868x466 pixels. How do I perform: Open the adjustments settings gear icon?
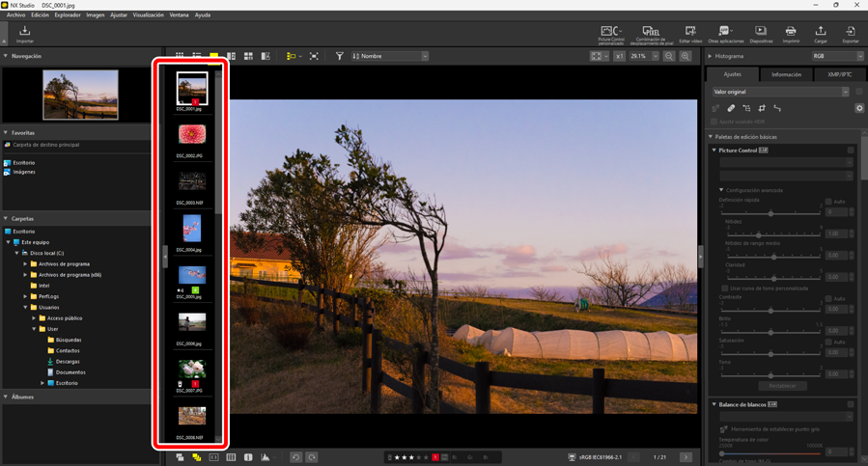pos(859,108)
